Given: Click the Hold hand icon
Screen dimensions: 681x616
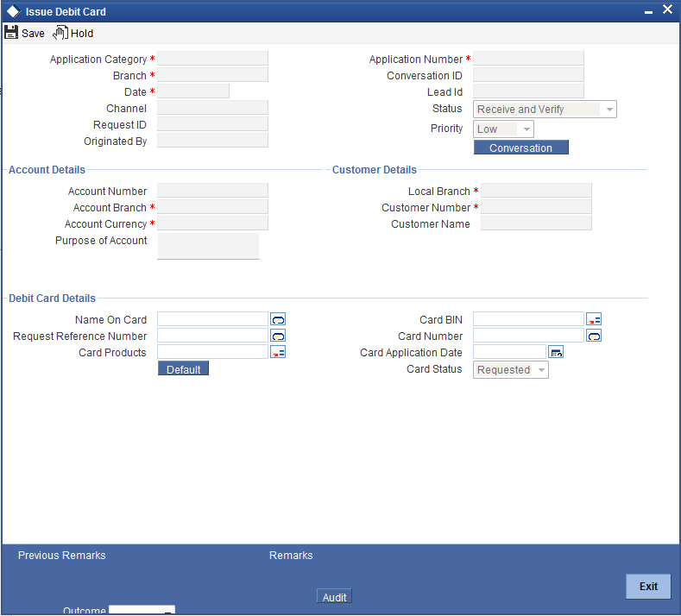Looking at the screenshot, I should point(60,33).
